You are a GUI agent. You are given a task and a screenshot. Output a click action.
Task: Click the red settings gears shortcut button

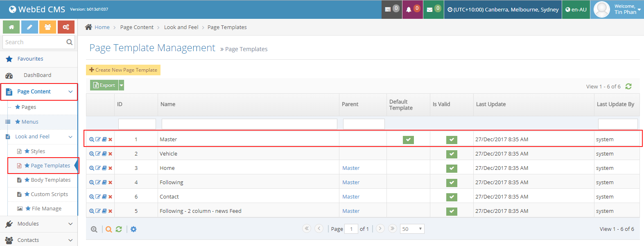pos(66,27)
